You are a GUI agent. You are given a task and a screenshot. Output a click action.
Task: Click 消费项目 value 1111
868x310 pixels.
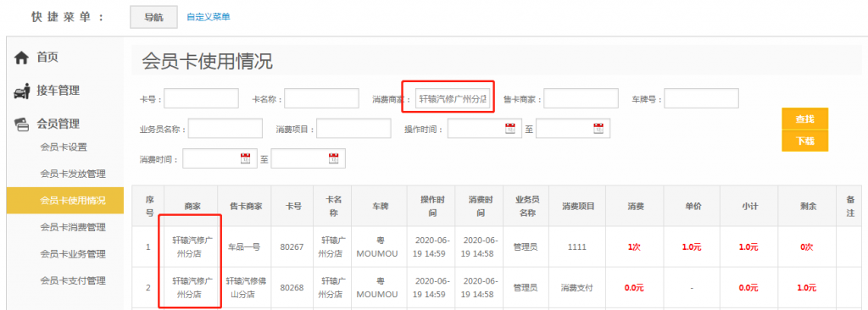coord(577,247)
